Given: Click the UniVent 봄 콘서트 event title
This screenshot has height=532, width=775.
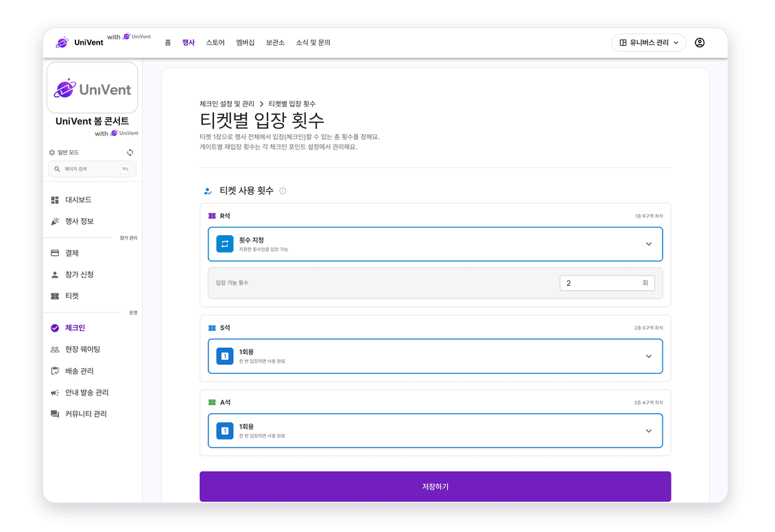Looking at the screenshot, I should pos(93,121).
